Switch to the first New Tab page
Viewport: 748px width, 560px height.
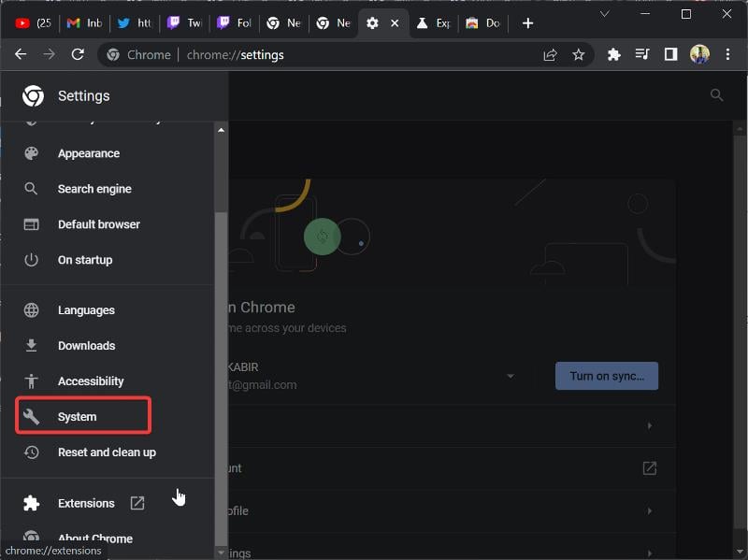click(x=284, y=22)
